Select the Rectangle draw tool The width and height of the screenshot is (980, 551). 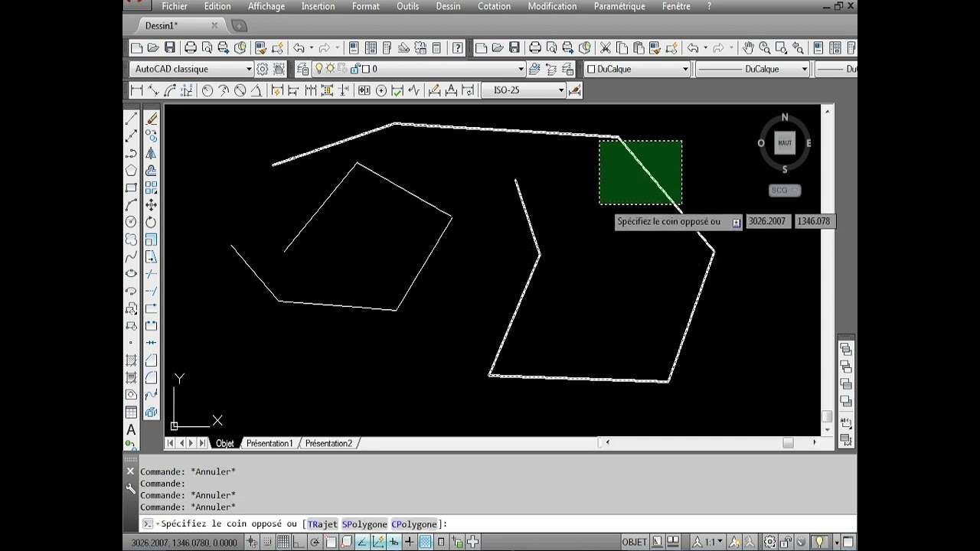coord(131,187)
